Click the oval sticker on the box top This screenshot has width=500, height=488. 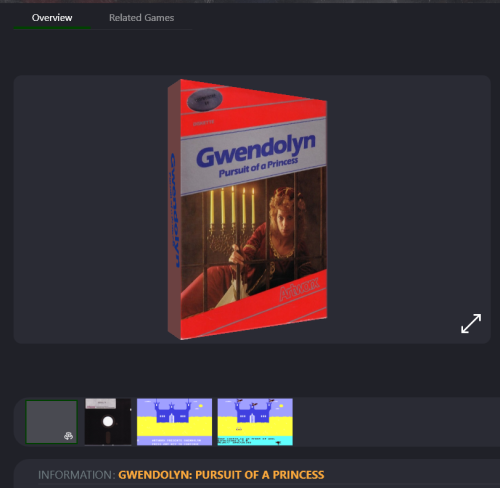(x=205, y=99)
